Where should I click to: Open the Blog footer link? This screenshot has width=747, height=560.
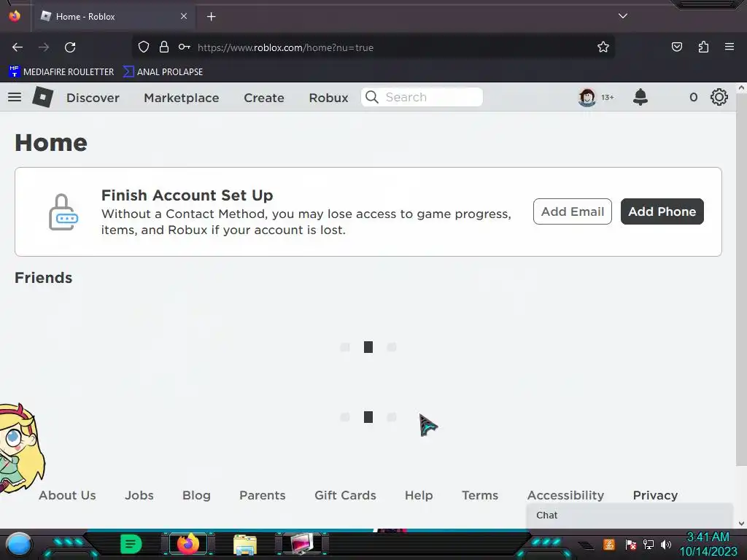pyautogui.click(x=196, y=495)
